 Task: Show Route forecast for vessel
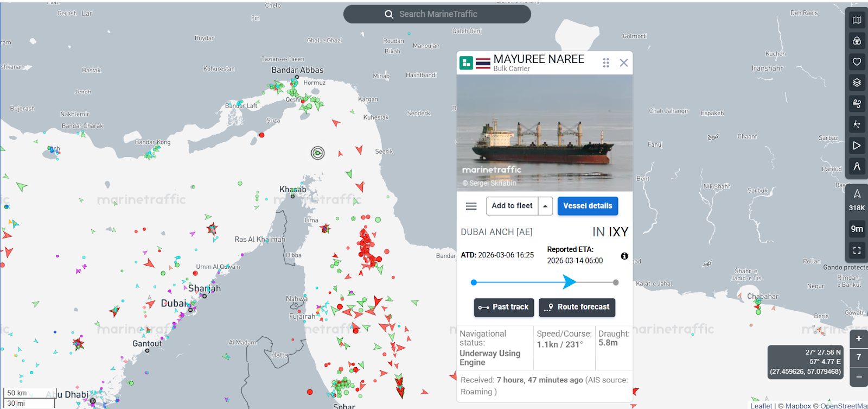pos(577,307)
